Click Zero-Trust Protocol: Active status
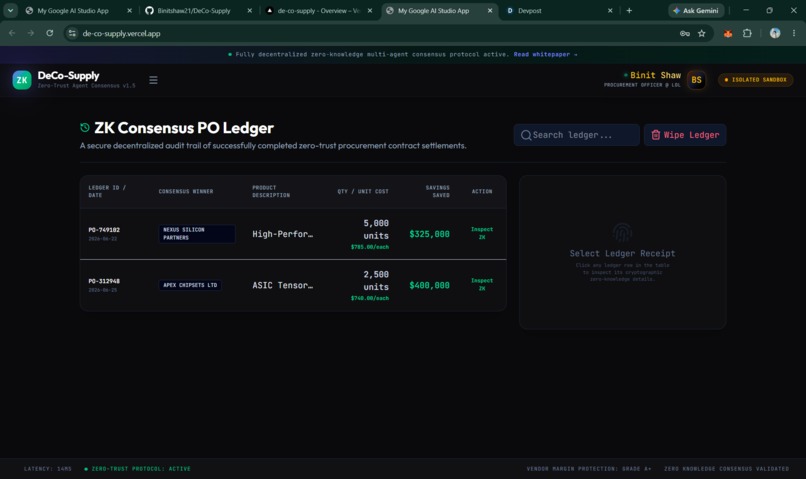This screenshot has width=806, height=479. point(137,469)
